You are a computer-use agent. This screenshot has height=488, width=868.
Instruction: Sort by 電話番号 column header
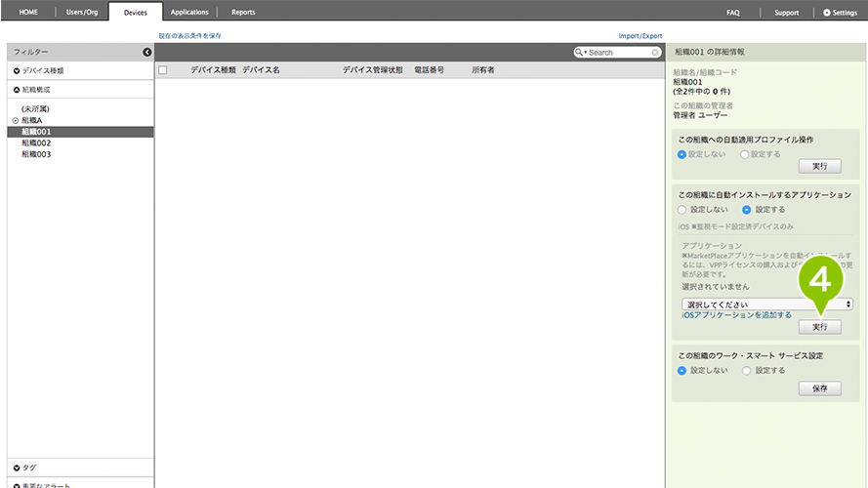429,69
